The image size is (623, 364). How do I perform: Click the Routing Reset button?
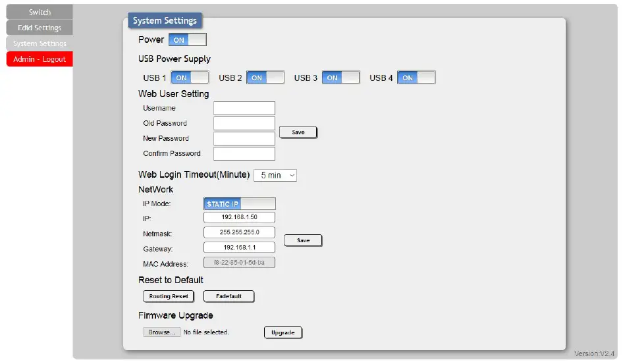169,296
